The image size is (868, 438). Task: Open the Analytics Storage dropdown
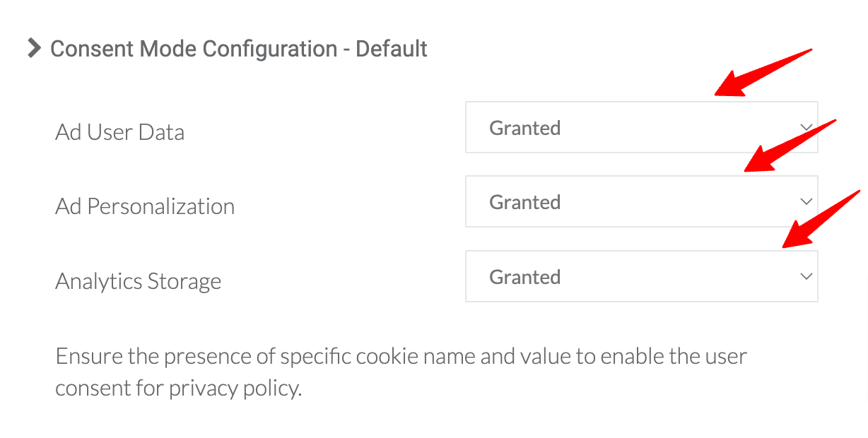point(641,276)
